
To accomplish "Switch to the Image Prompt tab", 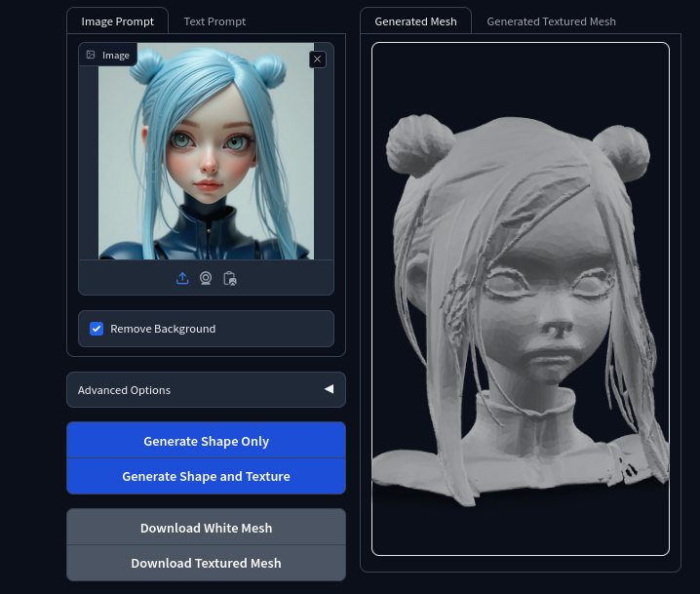I will click(117, 21).
